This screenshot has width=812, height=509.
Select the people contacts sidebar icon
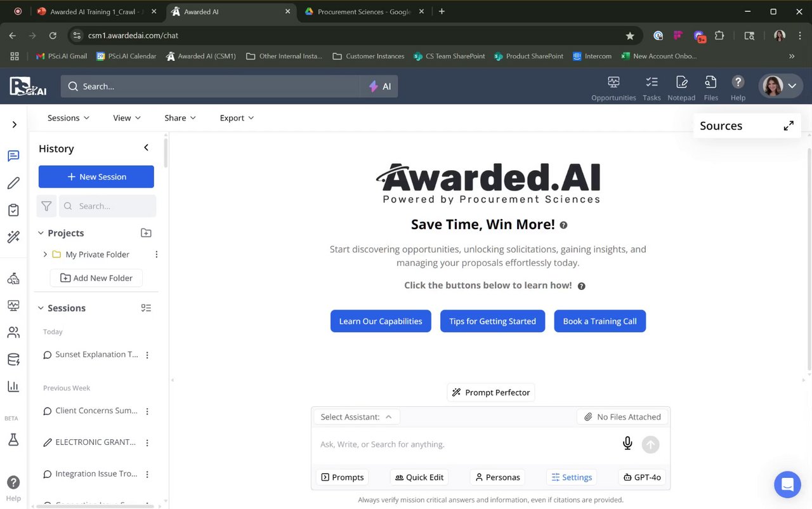pyautogui.click(x=13, y=332)
